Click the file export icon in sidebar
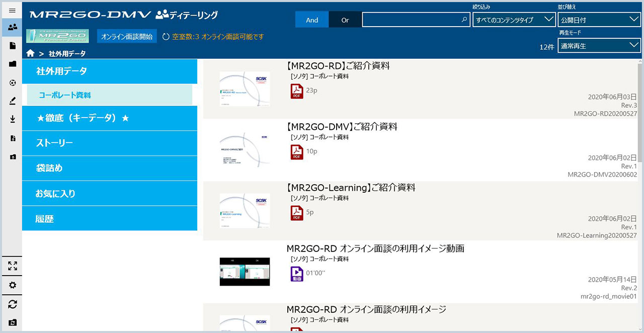This screenshot has height=333, width=644. click(x=13, y=138)
